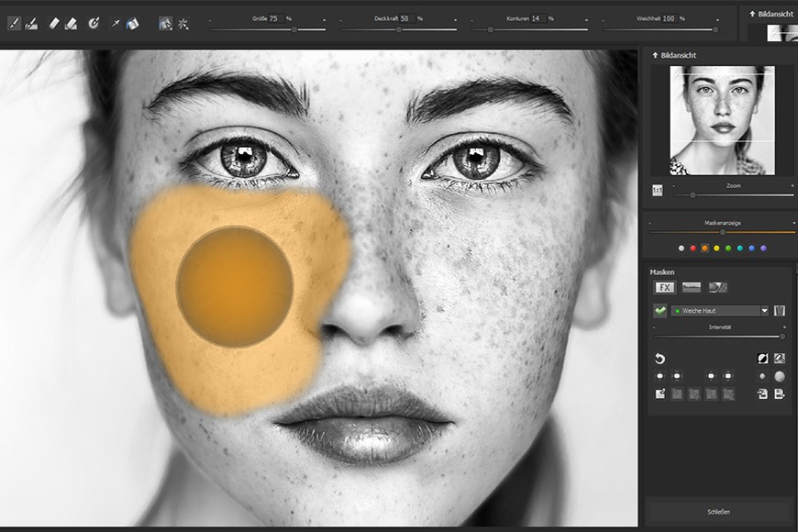Save the mask using the disk icon

coord(779,393)
